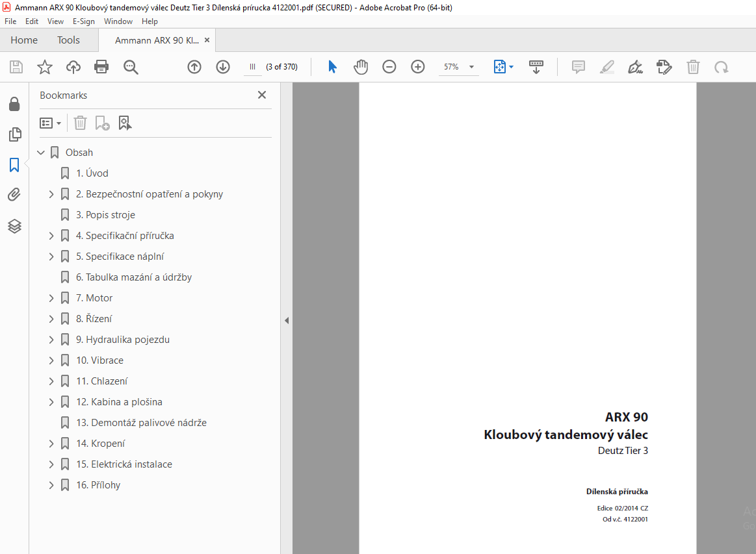
Task: Expand 5. Specifikace náplní bookmark
Action: point(51,257)
